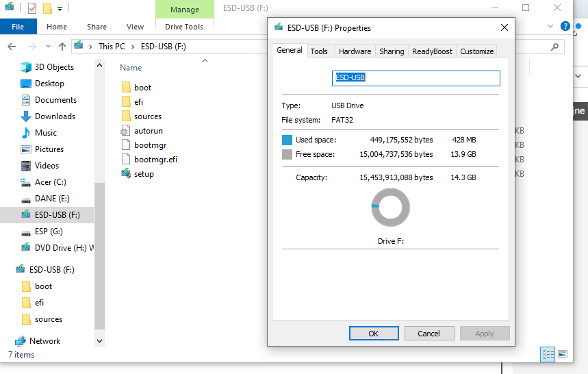Open the Hardware tab in Properties
This screenshot has height=374, width=588.
click(355, 51)
